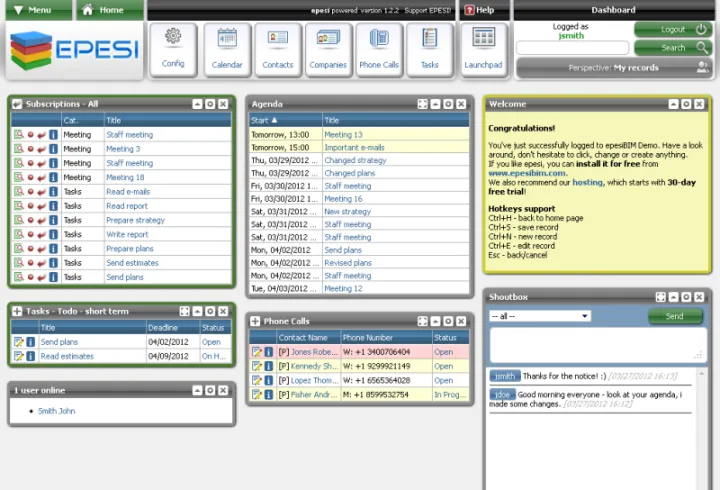This screenshot has height=490, width=720.
Task: Click the view icon for Read report
Action: coord(18,206)
